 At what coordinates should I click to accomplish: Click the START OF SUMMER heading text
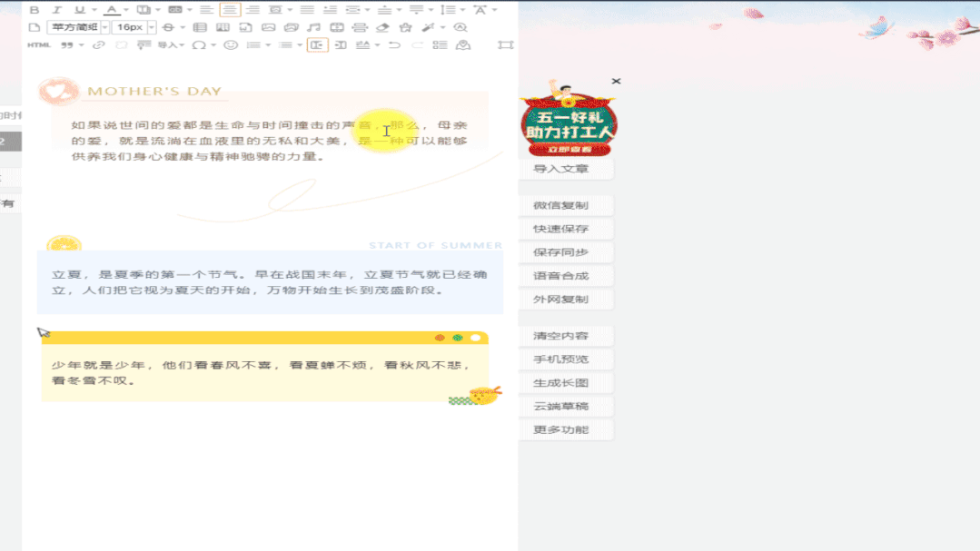tap(436, 245)
